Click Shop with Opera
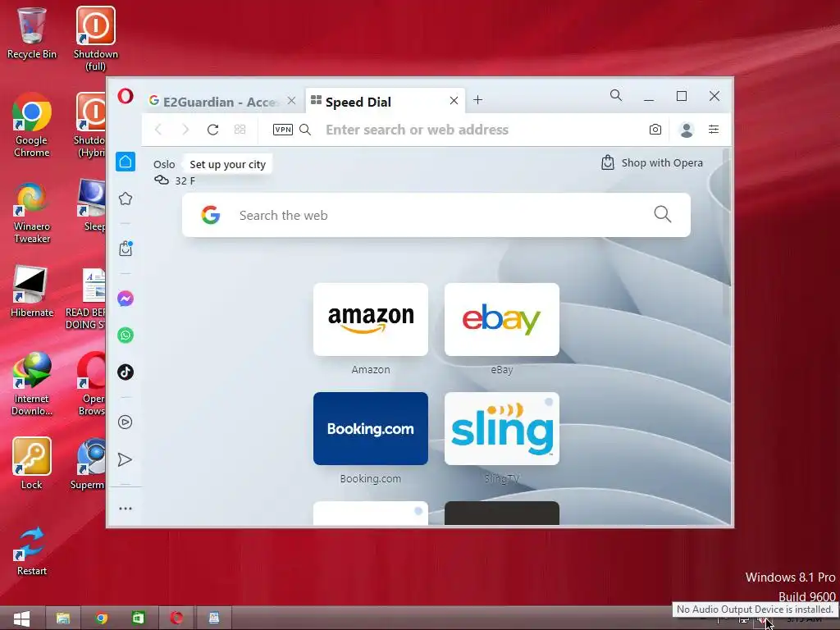 coord(651,163)
